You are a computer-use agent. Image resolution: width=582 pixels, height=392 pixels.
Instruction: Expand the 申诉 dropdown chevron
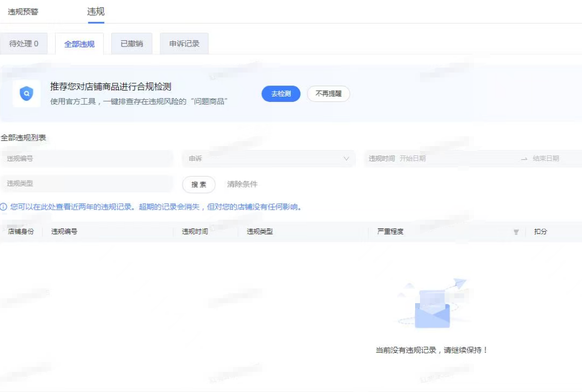coord(346,159)
